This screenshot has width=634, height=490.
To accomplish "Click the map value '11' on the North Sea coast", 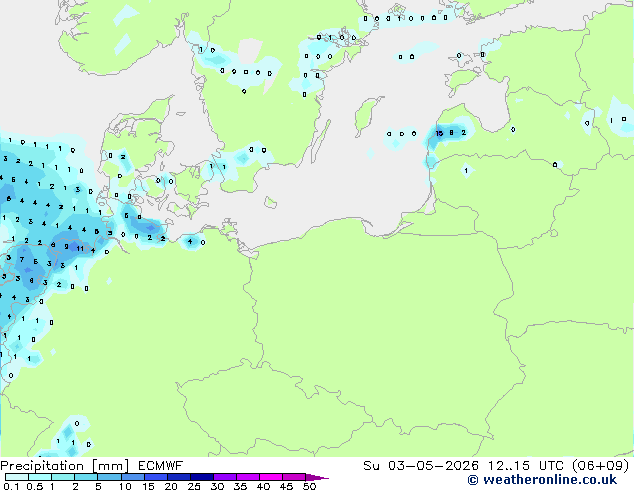I will pos(80,248).
